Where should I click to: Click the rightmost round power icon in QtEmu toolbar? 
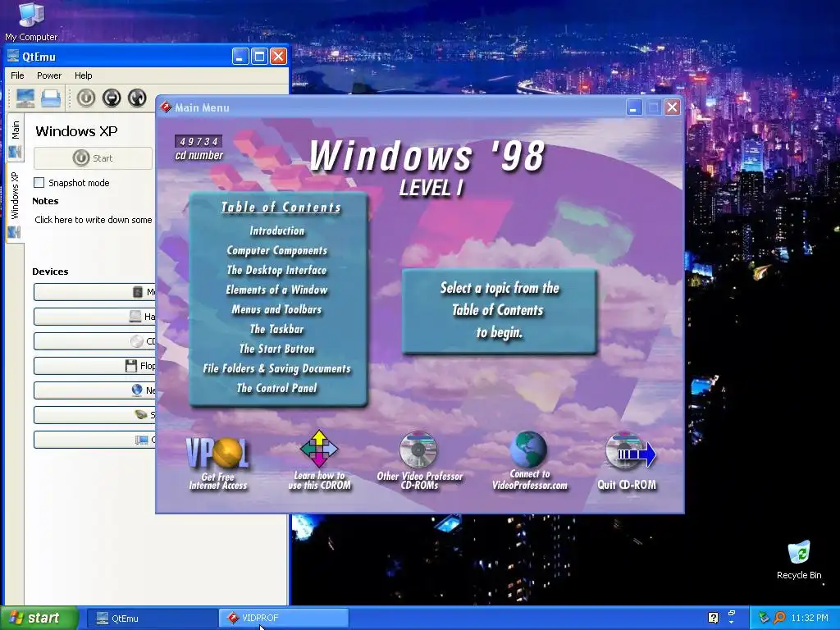pyautogui.click(x=137, y=98)
